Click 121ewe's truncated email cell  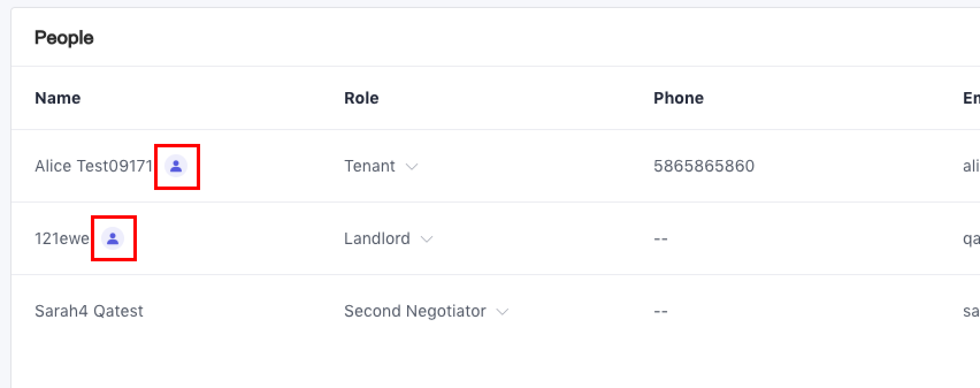tap(971, 239)
